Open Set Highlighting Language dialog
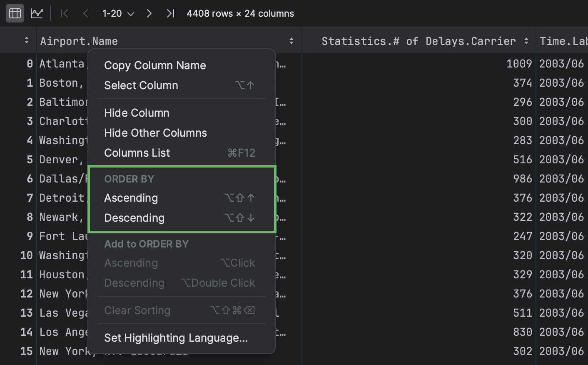 coord(175,338)
